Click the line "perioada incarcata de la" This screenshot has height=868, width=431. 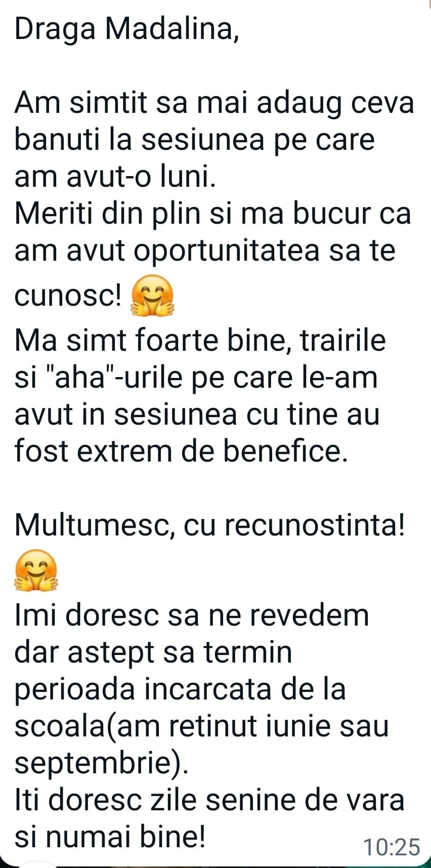coord(180,690)
